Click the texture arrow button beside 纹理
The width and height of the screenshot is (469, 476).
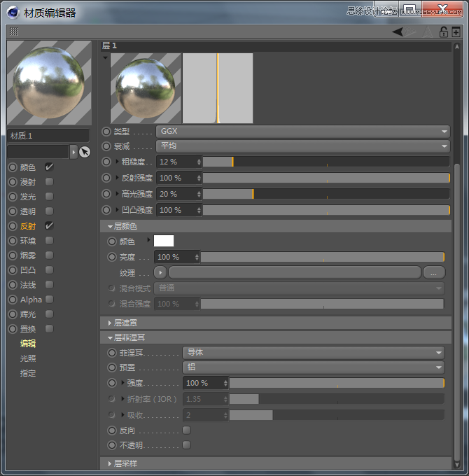tap(160, 272)
